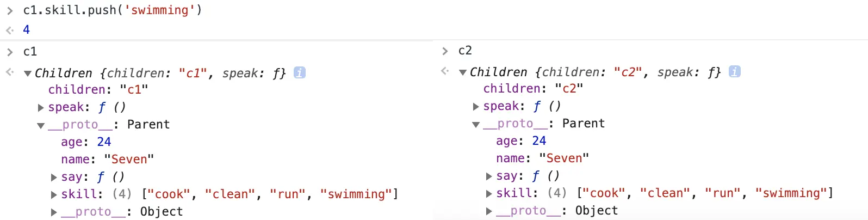The image size is (868, 220).
Task: Click the c1.skill.push('swimming') command line
Action: click(113, 10)
